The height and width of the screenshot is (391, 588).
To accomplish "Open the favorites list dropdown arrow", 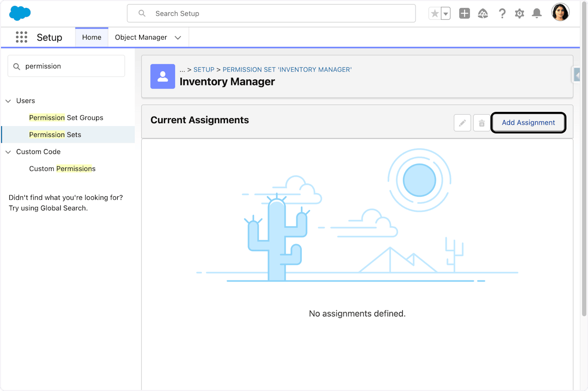I will [x=445, y=14].
